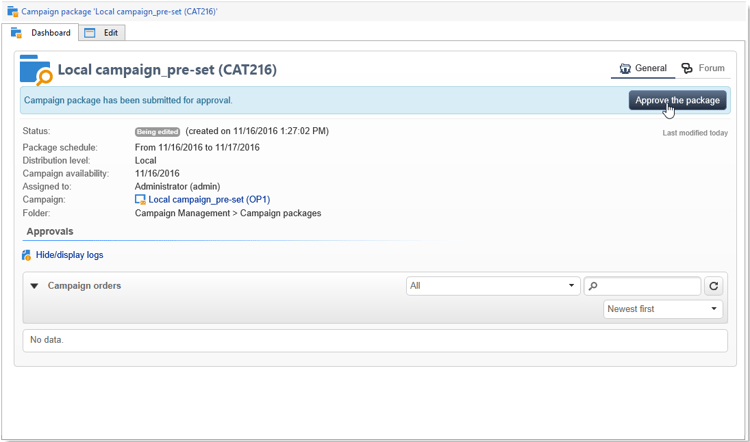Click the large campaign package folder icon

(x=36, y=70)
